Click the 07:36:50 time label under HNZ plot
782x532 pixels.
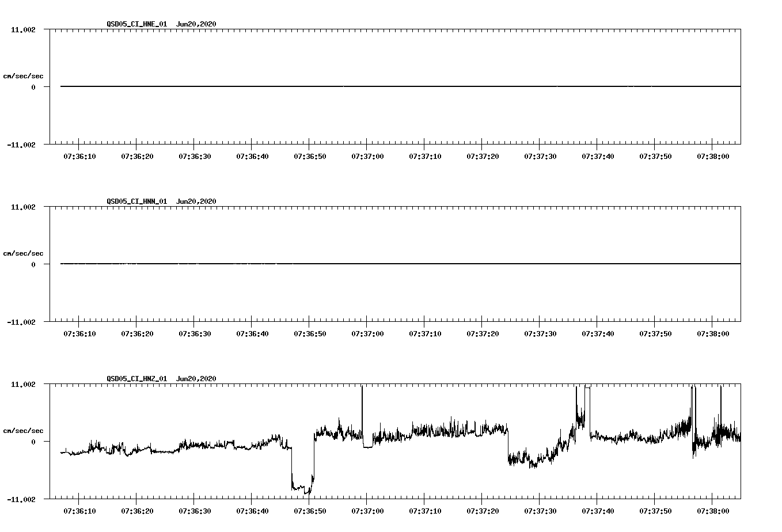(x=310, y=511)
